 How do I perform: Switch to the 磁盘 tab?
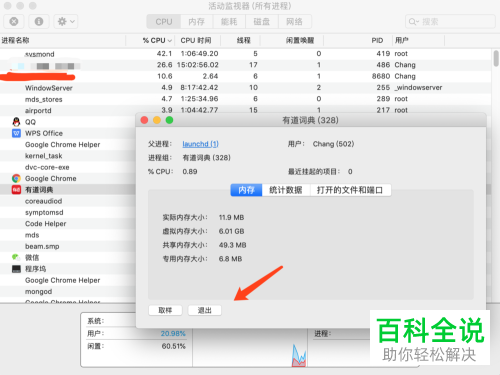(x=262, y=22)
